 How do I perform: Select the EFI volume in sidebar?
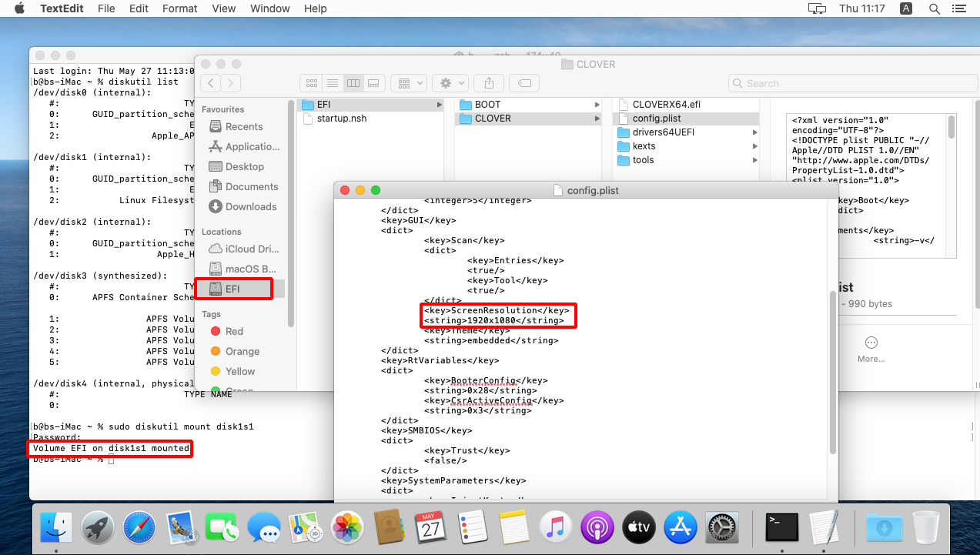coord(233,289)
